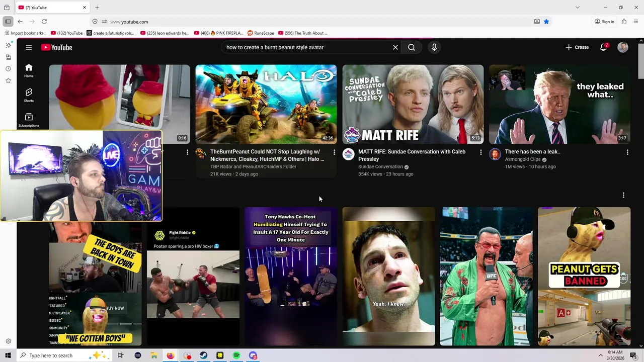Screen dimensions: 644x362
Task: Select the '(7) YouTube' browser tab
Action: coord(50,8)
